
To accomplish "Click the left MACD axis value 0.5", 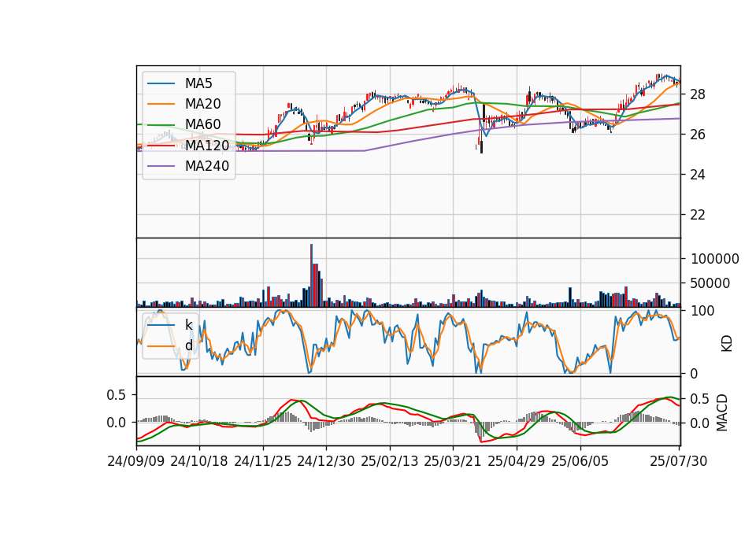I will tap(117, 395).
